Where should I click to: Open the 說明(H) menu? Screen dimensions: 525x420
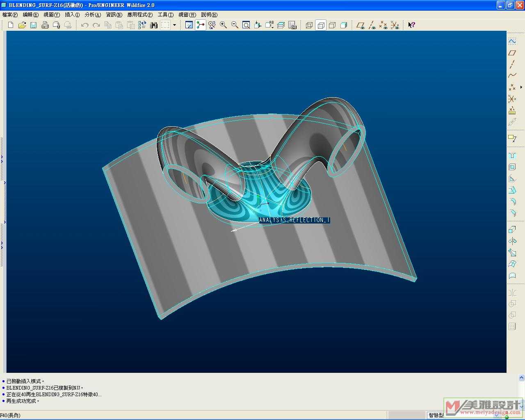(x=209, y=15)
